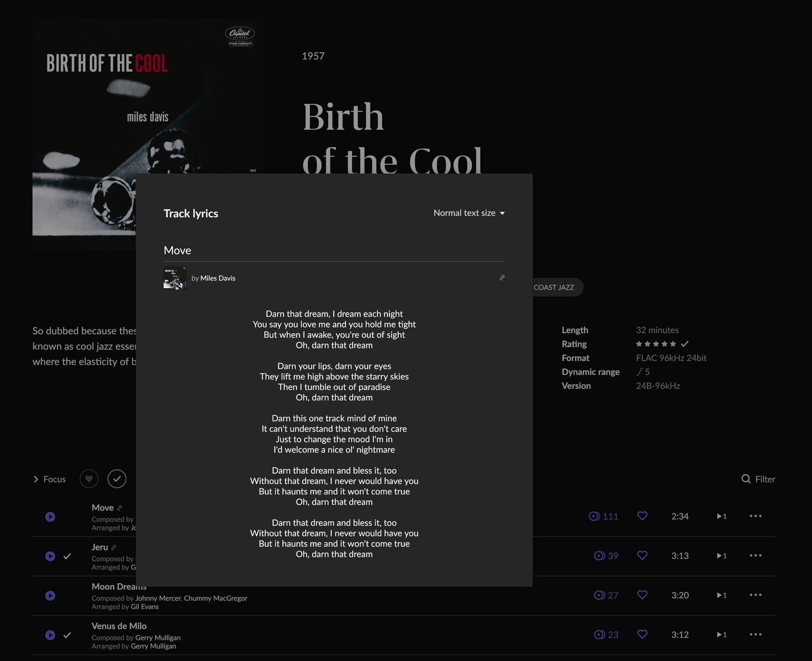Favorite Venus de Milo with heart icon

(642, 634)
